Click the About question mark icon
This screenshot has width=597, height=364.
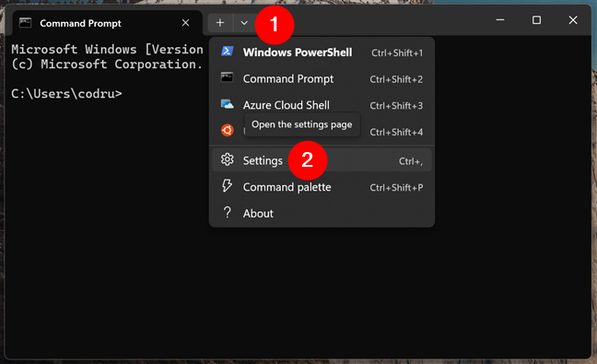(228, 212)
